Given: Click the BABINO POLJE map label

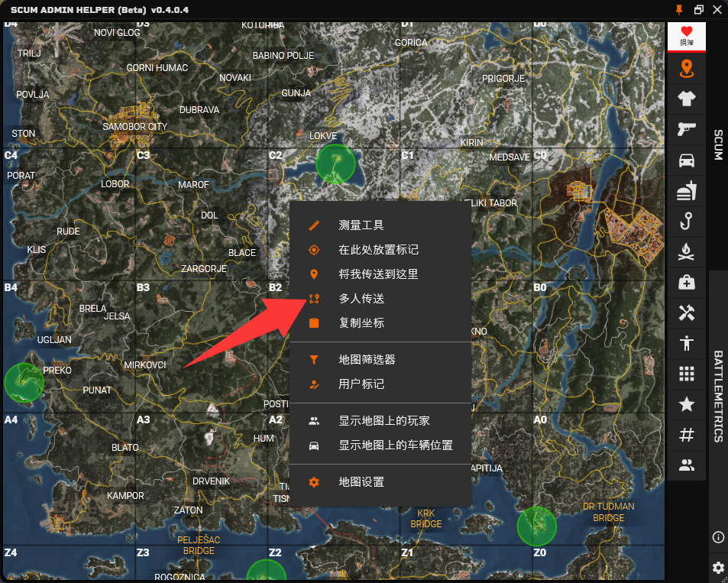Looking at the screenshot, I should pos(283,56).
